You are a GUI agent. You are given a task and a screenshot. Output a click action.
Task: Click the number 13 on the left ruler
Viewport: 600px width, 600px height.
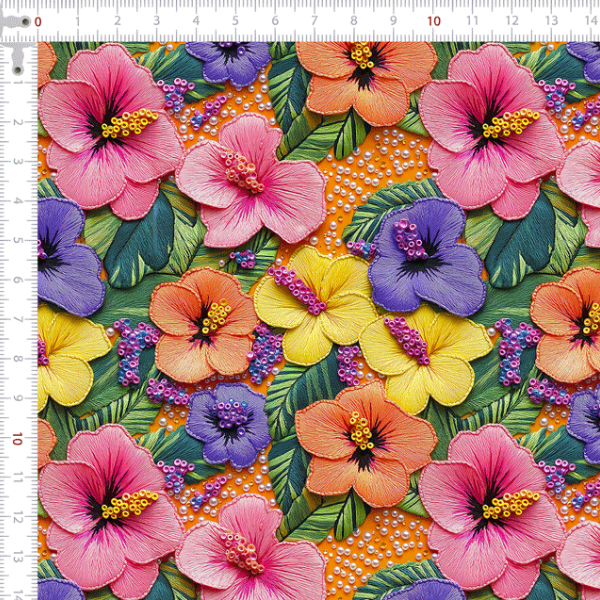click(17, 557)
